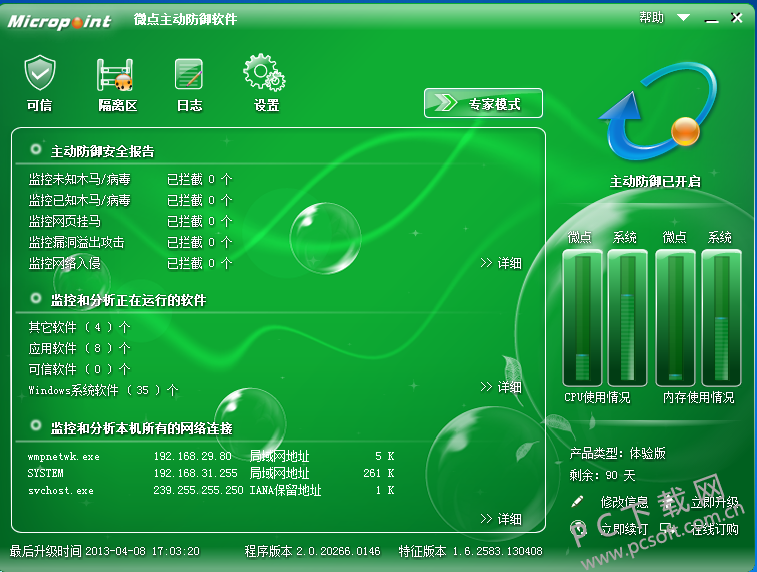
Task: Open the 隔离区 quarantine icon
Action: coord(115,75)
